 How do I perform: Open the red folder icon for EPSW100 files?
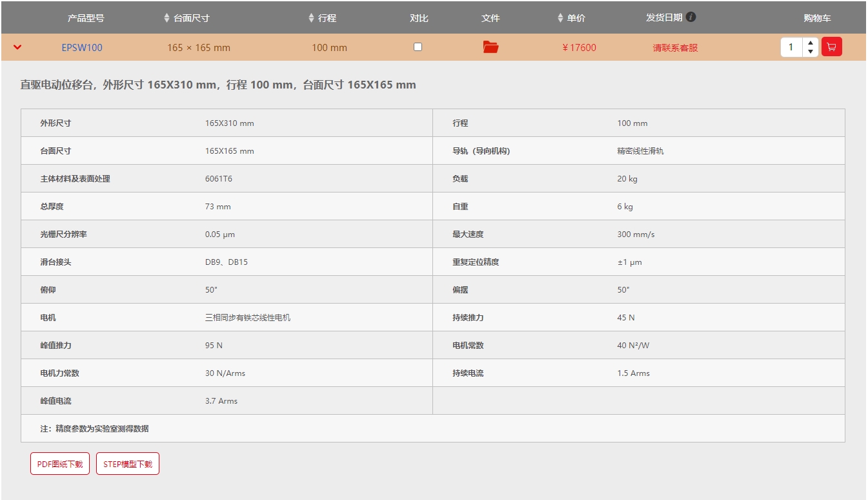(x=490, y=47)
